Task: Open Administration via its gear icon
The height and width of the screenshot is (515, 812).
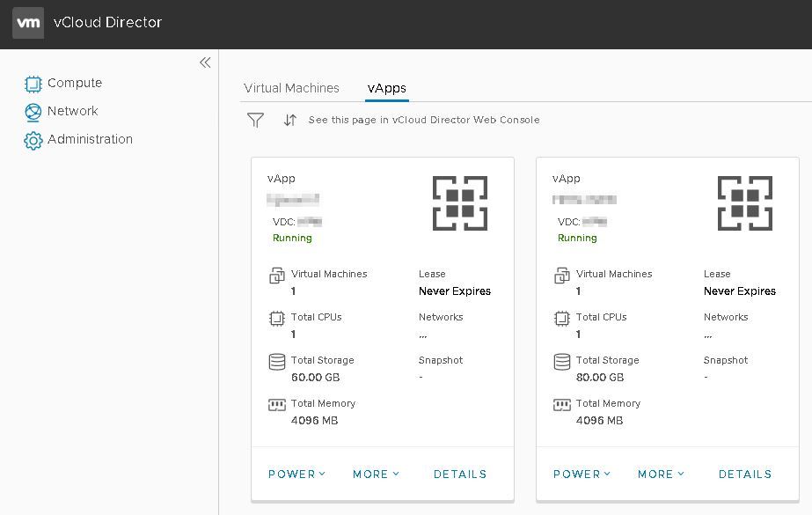Action: click(x=33, y=140)
